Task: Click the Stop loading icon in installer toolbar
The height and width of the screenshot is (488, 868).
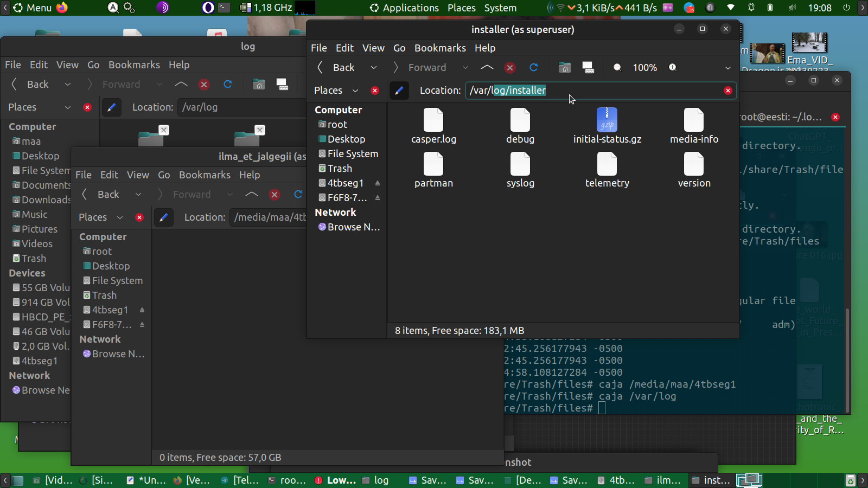Action: click(x=510, y=67)
